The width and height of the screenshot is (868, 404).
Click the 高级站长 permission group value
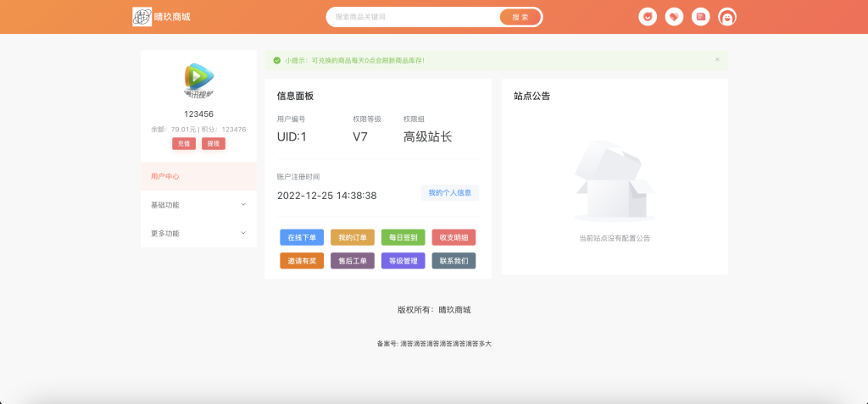click(427, 136)
